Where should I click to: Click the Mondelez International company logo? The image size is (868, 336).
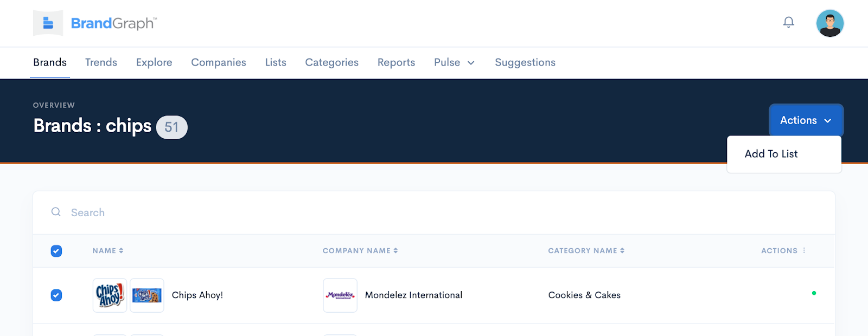[340, 295]
